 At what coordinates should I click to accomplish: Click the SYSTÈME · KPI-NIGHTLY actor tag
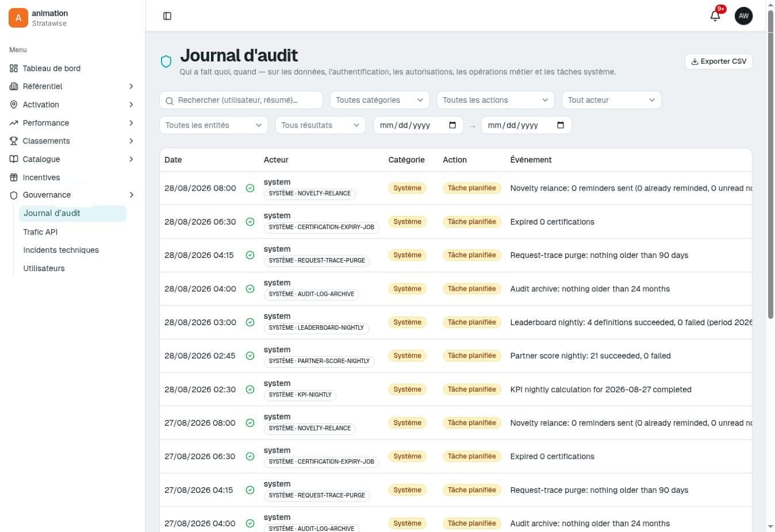pyautogui.click(x=300, y=395)
